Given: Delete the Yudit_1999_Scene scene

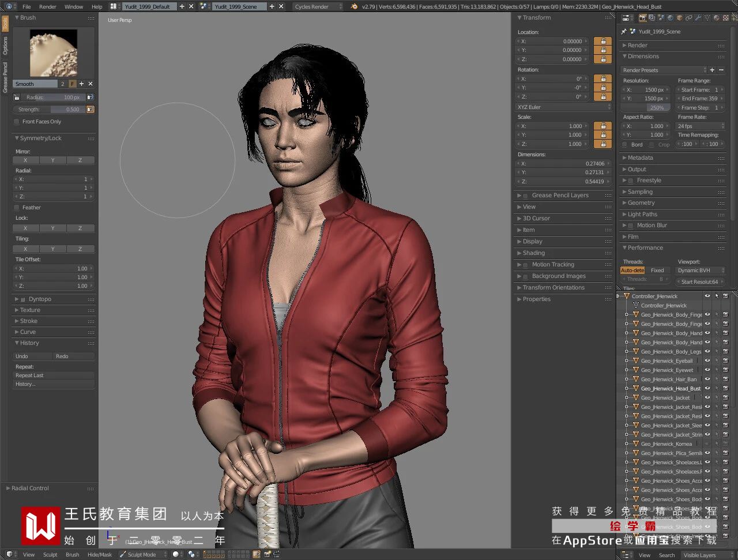Looking at the screenshot, I should coord(281,6).
